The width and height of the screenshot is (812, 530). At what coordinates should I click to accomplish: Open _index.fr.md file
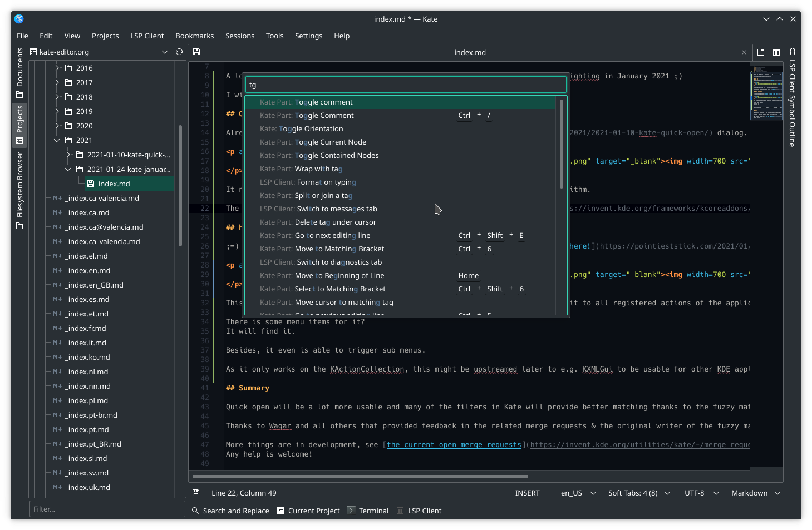click(x=85, y=328)
